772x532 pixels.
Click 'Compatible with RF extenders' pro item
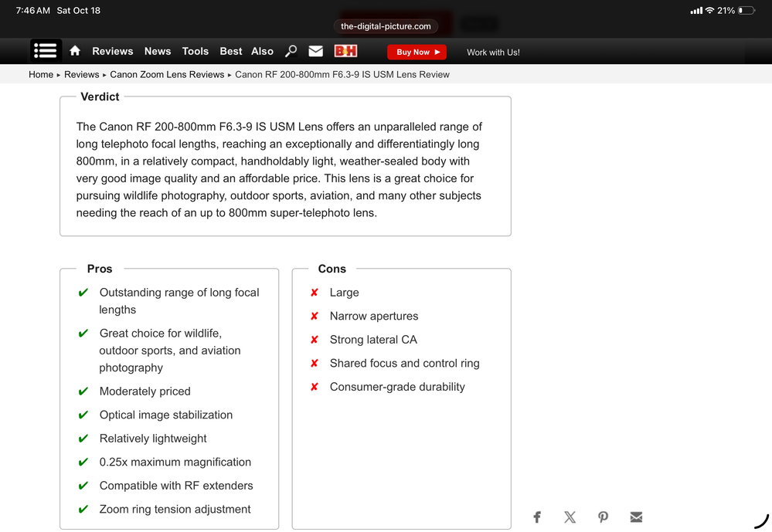[x=176, y=486]
